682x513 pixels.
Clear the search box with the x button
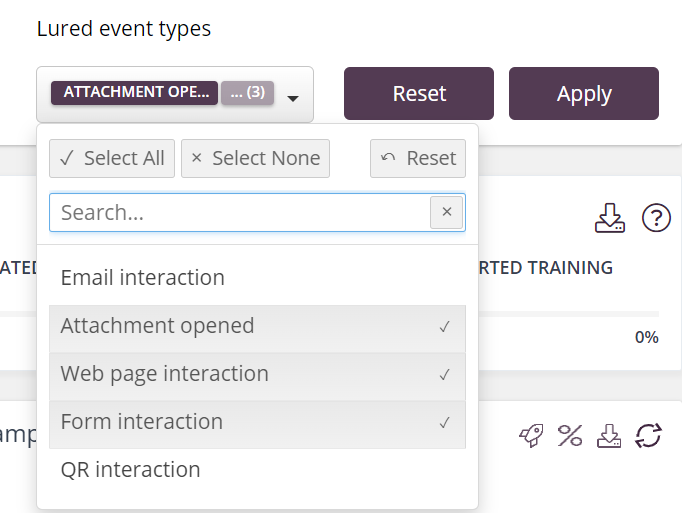[x=447, y=212]
